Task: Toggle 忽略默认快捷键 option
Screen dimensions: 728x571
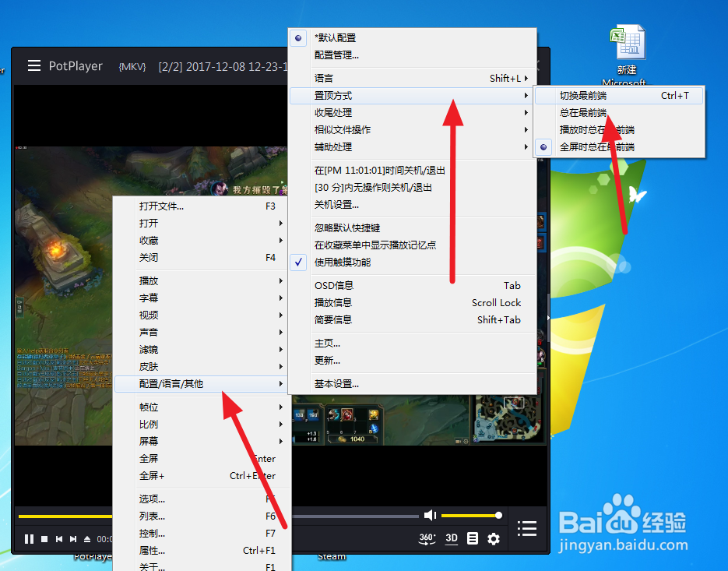Action: pyautogui.click(x=413, y=228)
